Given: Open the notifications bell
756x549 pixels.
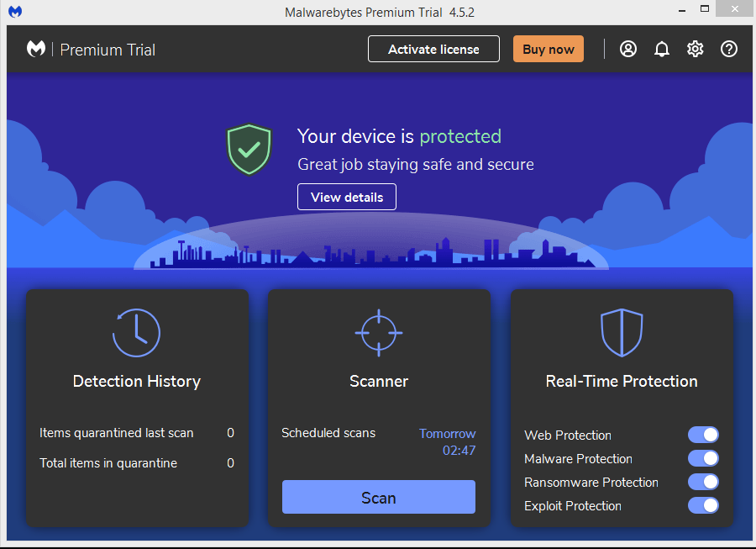Looking at the screenshot, I should click(x=662, y=49).
